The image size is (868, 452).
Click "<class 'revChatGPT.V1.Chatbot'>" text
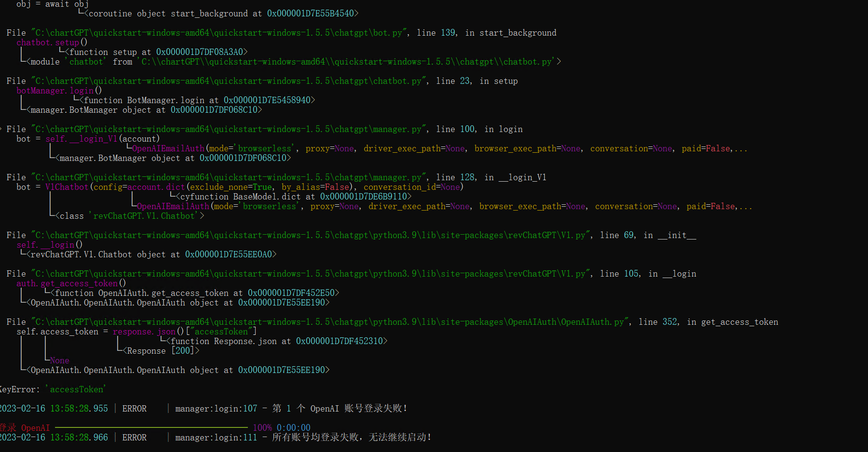pyautogui.click(x=130, y=216)
